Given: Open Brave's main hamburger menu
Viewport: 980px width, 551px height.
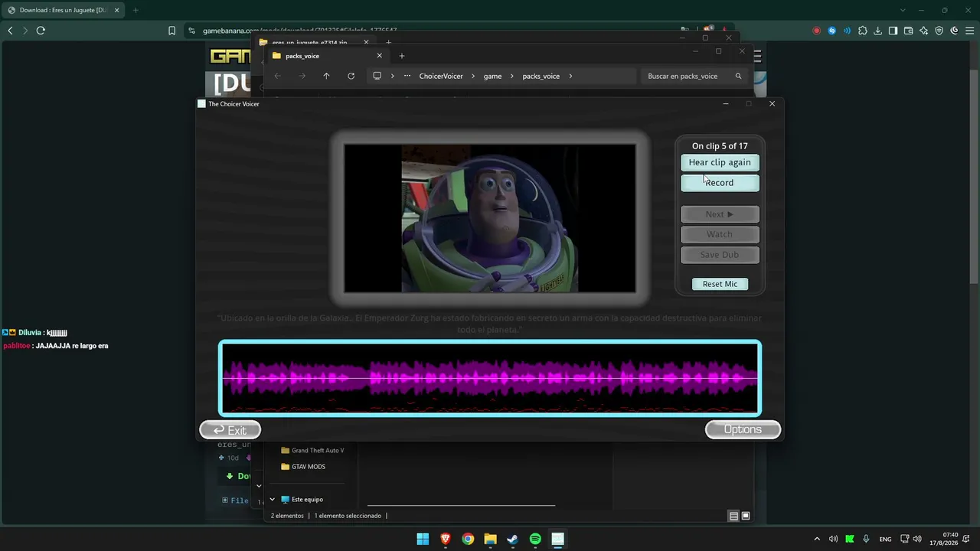Looking at the screenshot, I should pyautogui.click(x=969, y=31).
